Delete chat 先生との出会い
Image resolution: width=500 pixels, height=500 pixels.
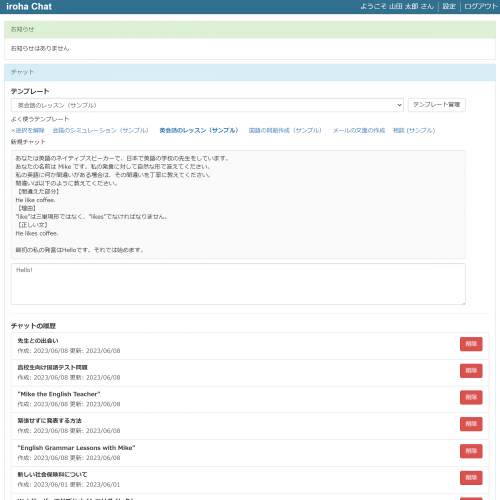click(x=471, y=344)
